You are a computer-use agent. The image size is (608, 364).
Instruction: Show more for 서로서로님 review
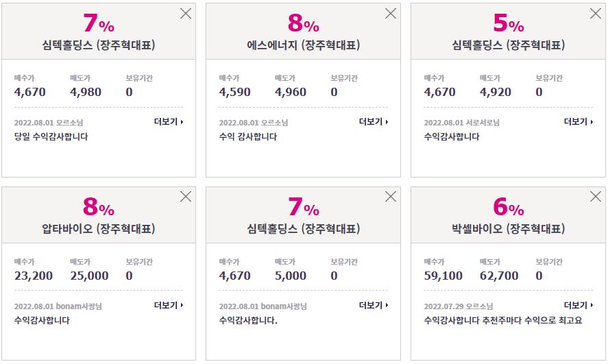coord(578,122)
